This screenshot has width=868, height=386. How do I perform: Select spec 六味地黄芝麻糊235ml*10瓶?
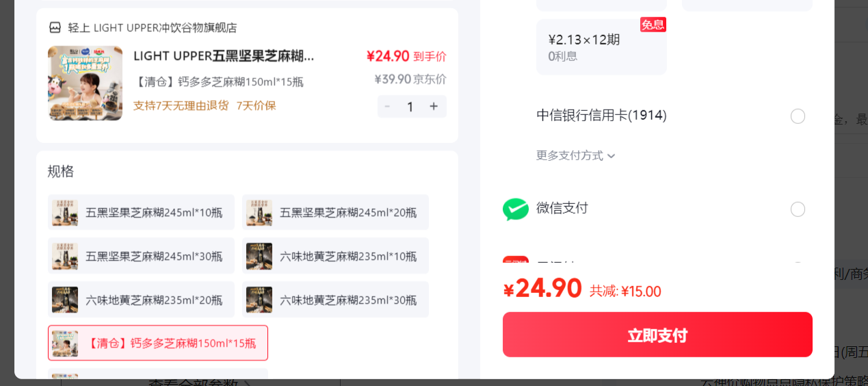coord(335,256)
